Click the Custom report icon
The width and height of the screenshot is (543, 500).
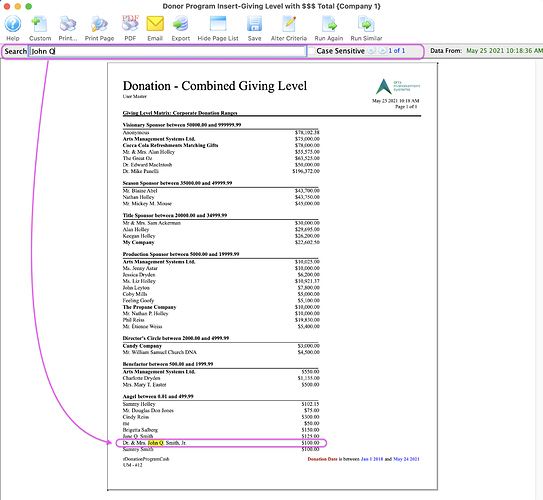[39, 24]
